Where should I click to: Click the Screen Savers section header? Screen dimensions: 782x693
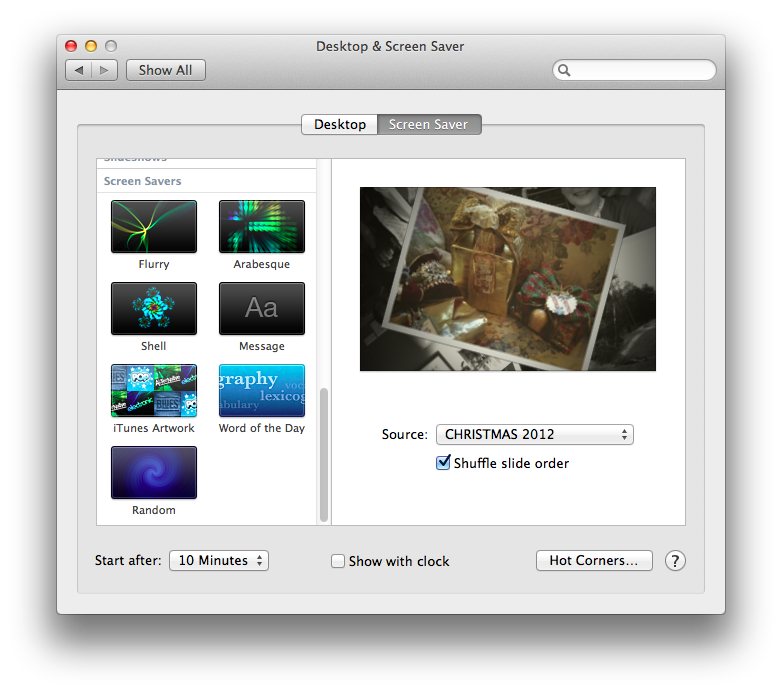click(x=143, y=181)
